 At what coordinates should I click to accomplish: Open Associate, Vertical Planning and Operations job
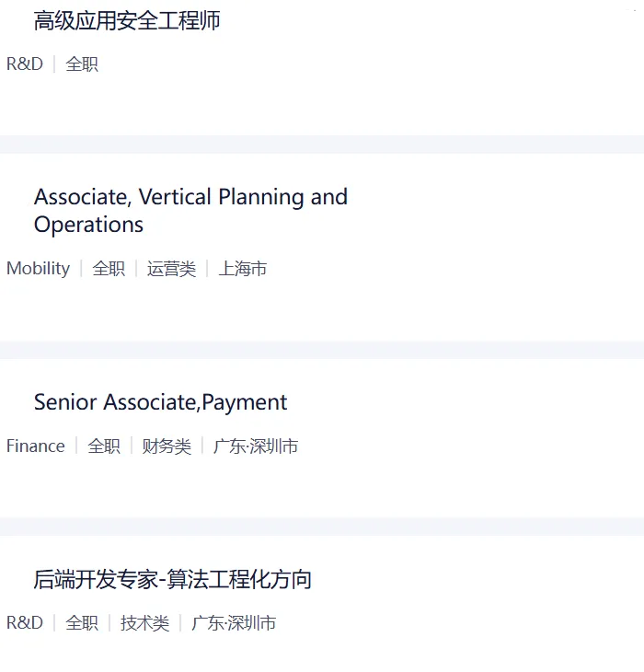(x=190, y=210)
